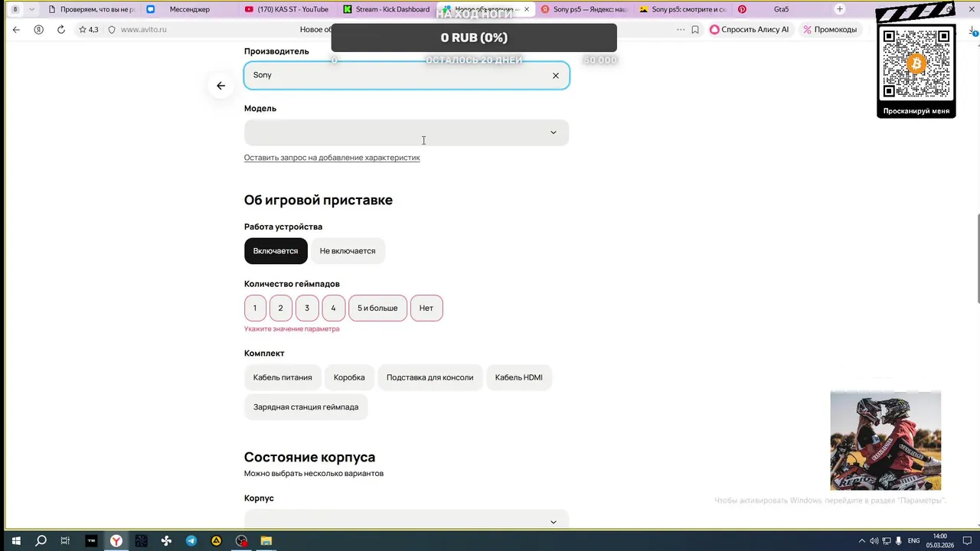The image size is (980, 551).
Task: Click the www.avito.ru address field
Action: pos(143,29)
